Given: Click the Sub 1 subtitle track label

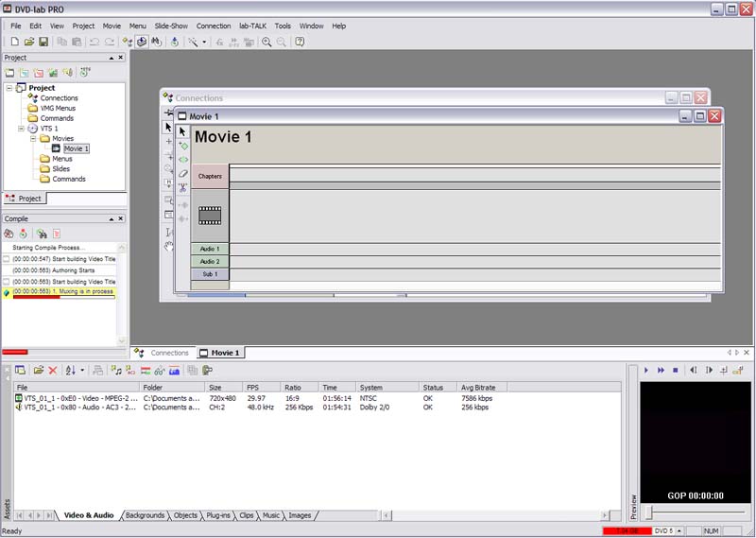Looking at the screenshot, I should click(210, 274).
